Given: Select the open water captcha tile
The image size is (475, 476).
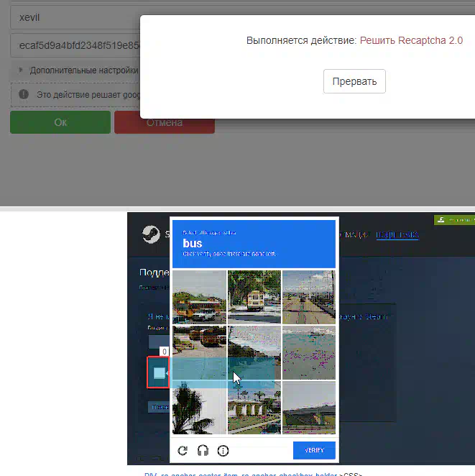Looking at the screenshot, I should [309, 352].
